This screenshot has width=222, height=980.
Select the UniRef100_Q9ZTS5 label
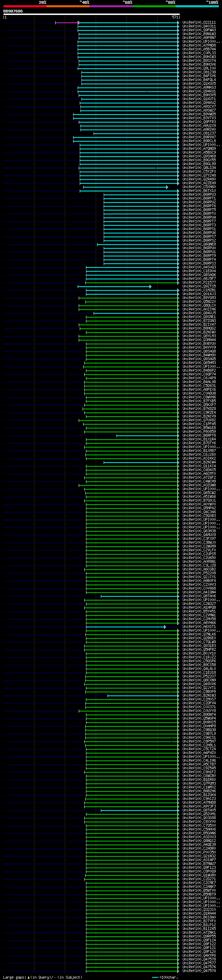tap(199, 286)
